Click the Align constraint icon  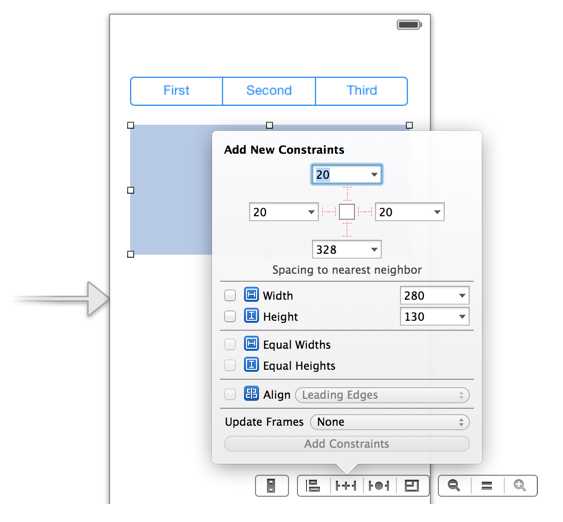click(x=251, y=393)
